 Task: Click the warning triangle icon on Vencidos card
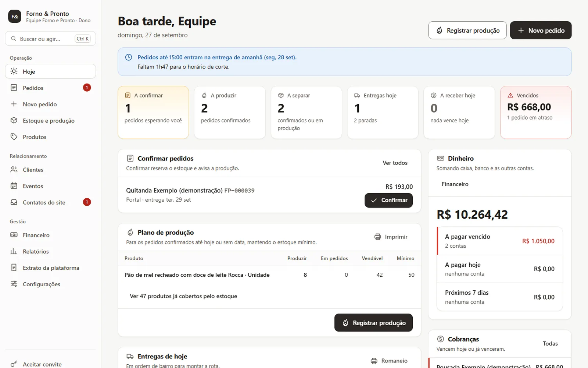pos(510,95)
